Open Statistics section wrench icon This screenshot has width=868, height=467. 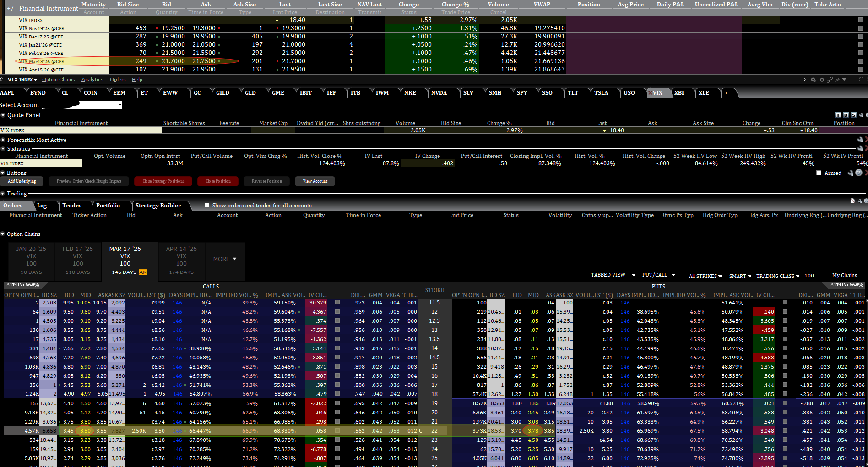click(860, 148)
